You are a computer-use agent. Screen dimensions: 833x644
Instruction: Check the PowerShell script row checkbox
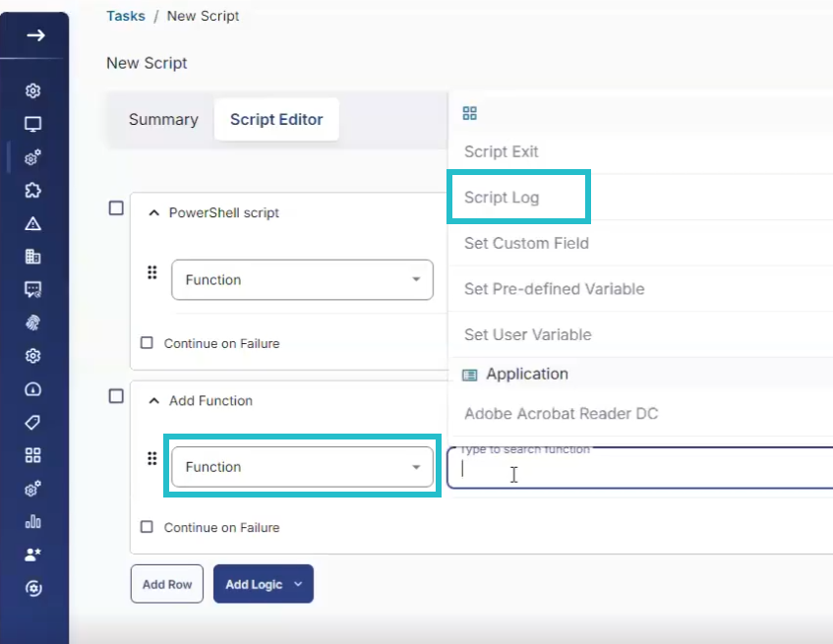[115, 207]
